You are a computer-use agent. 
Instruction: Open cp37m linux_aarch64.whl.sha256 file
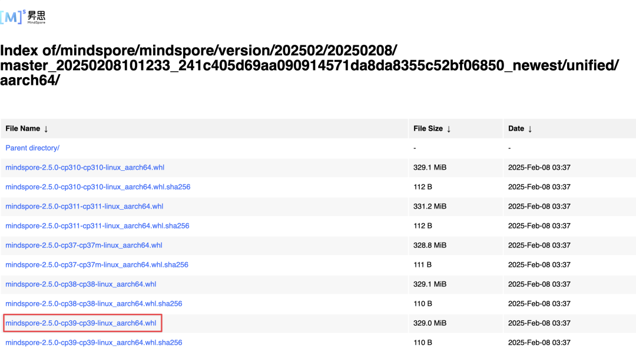tap(97, 265)
